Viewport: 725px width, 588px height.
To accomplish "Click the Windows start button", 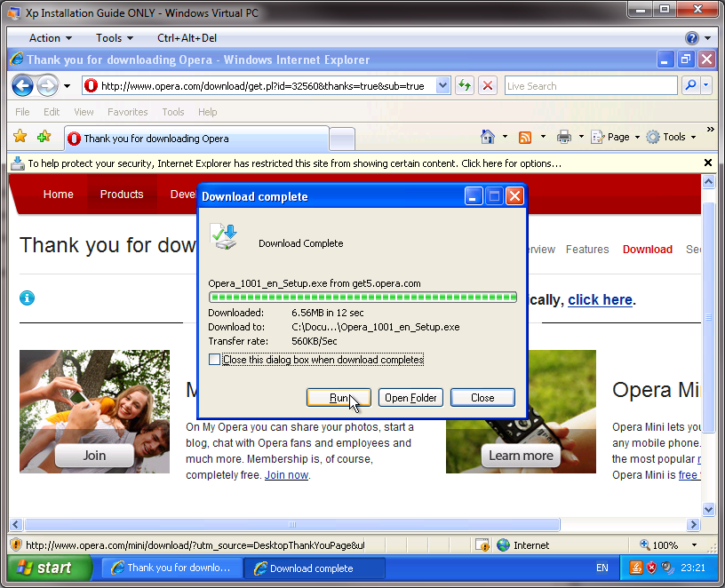I will [x=50, y=568].
